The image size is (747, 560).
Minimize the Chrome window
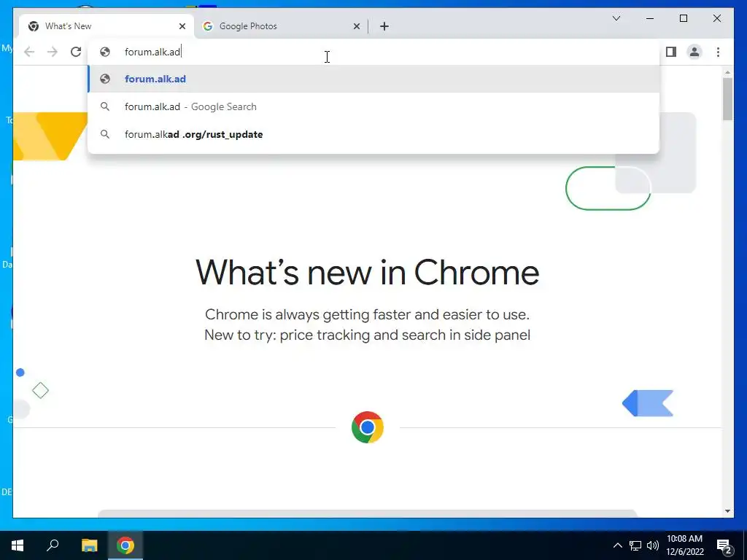click(x=650, y=18)
